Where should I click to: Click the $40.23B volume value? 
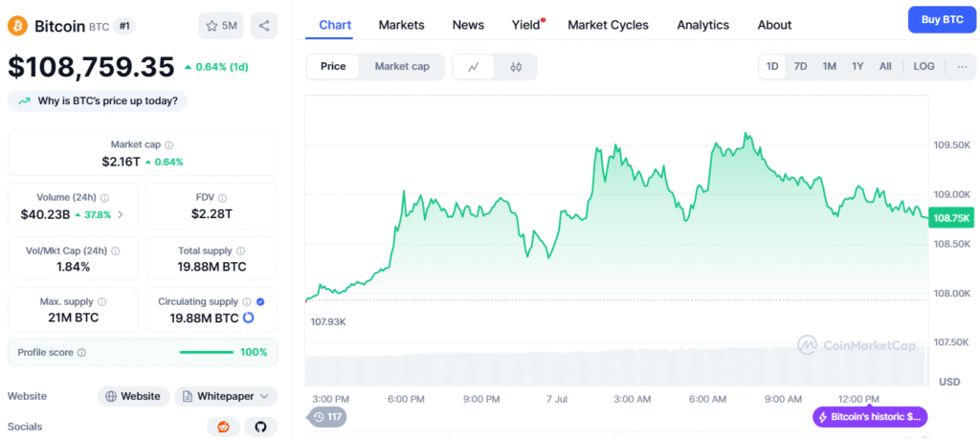click(x=45, y=214)
